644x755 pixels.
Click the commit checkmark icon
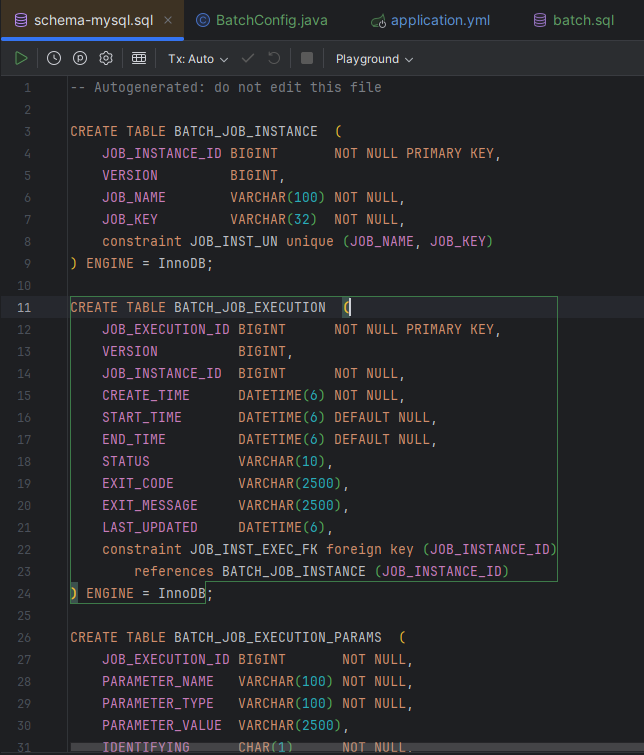click(248, 59)
